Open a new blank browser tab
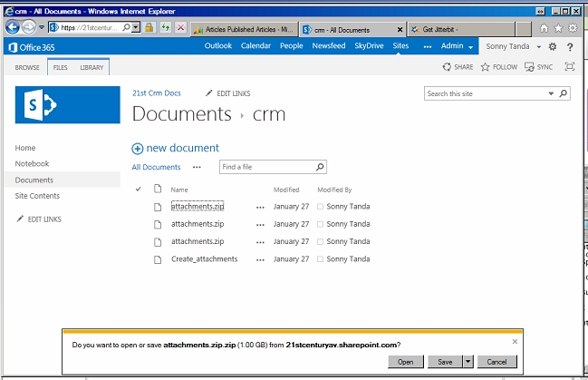Screen dimensions: 588x380 coord(524,29)
